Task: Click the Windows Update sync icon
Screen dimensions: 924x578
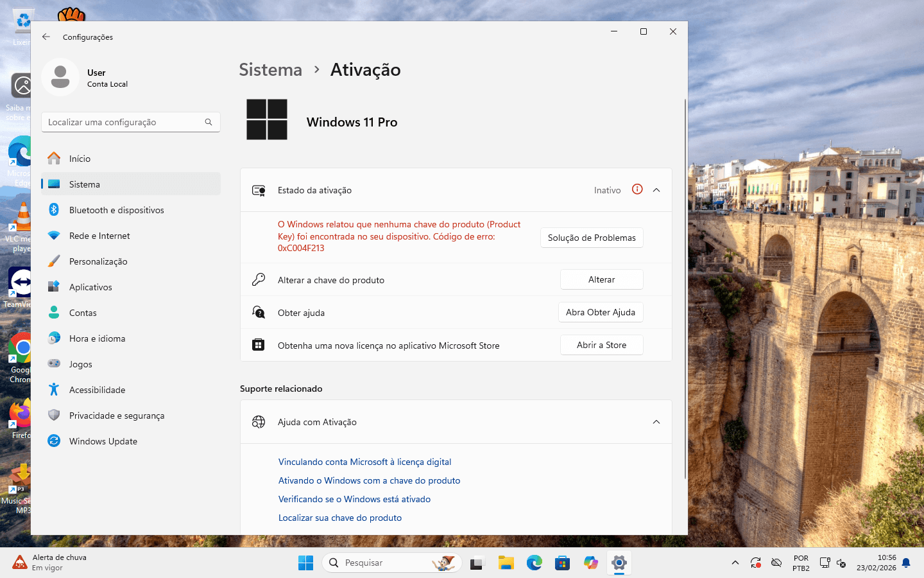Action: [x=54, y=441]
